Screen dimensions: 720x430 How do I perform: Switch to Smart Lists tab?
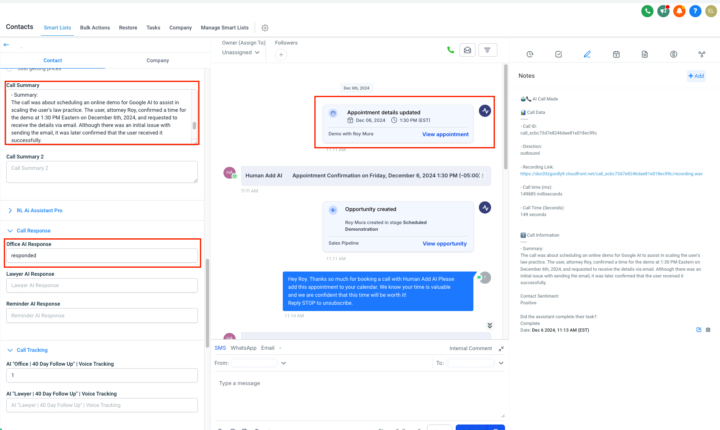57,28
